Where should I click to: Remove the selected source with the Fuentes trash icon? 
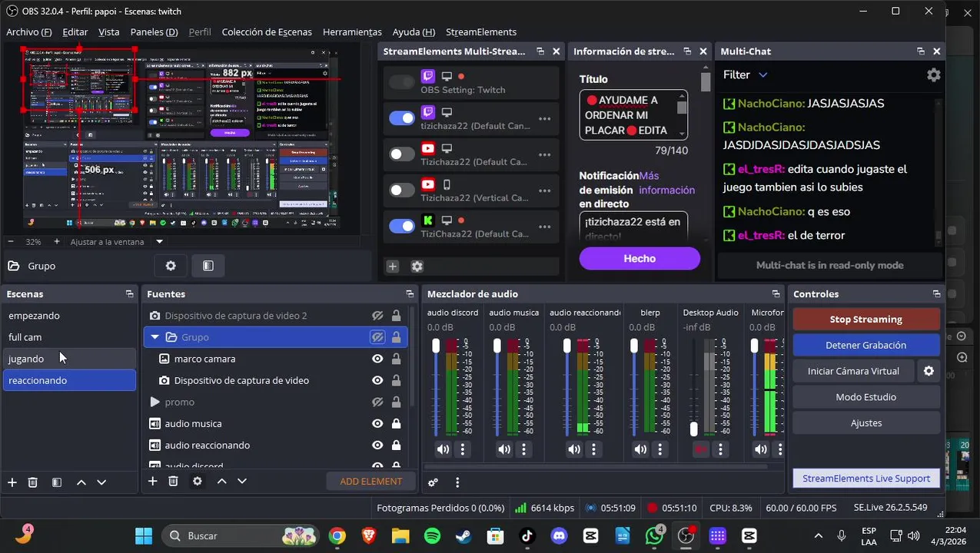tap(174, 481)
